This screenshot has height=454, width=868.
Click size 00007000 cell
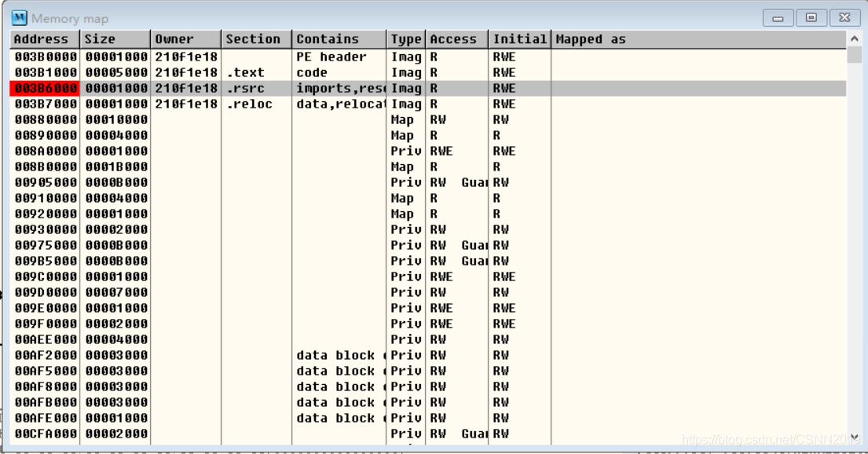tap(116, 292)
